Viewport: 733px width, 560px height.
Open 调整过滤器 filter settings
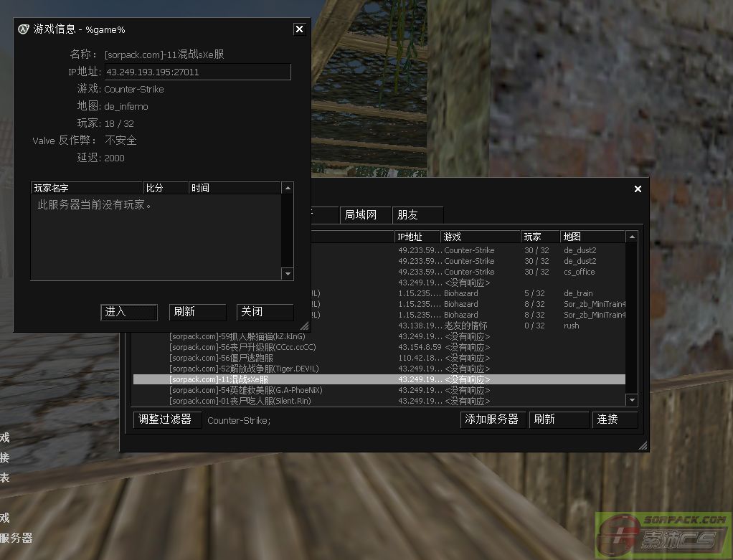[x=166, y=419]
